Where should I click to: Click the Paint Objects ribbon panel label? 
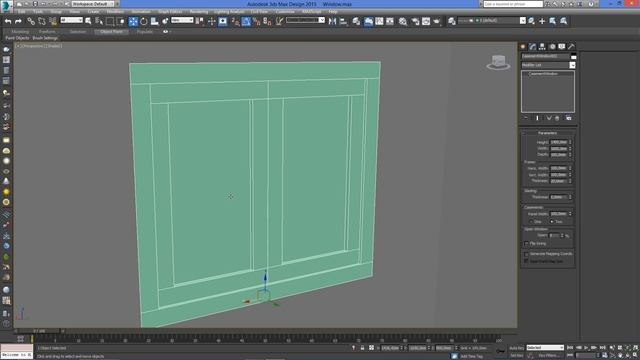pos(17,38)
